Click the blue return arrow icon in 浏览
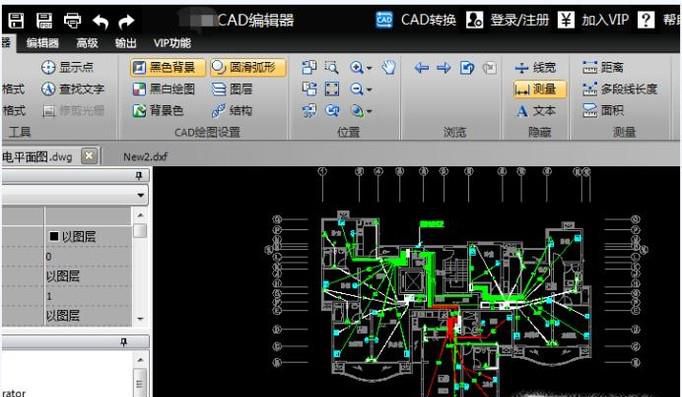 point(467,67)
